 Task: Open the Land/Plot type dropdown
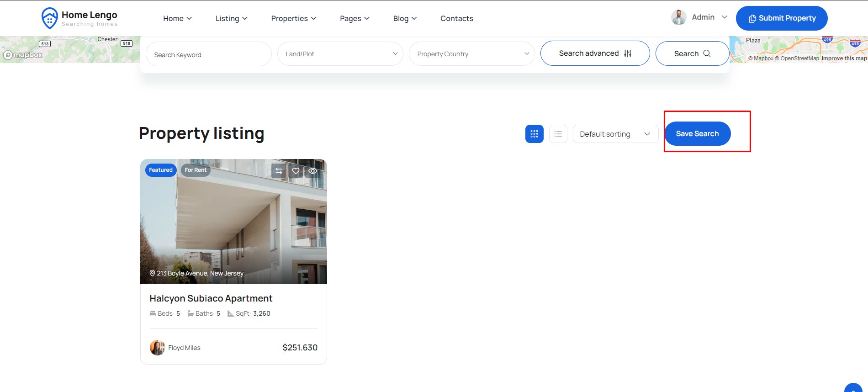[340, 54]
